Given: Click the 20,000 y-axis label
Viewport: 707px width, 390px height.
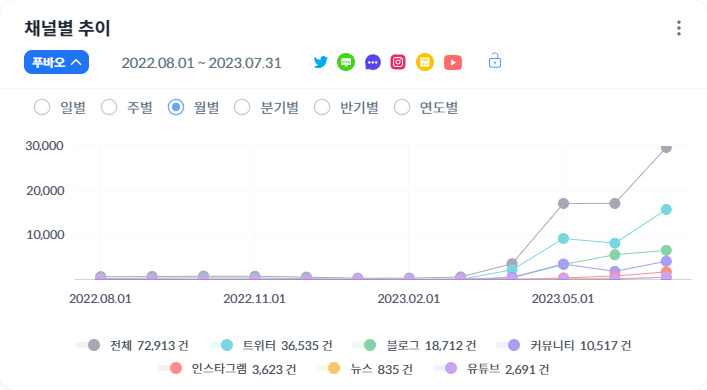Looking at the screenshot, I should (x=45, y=190).
